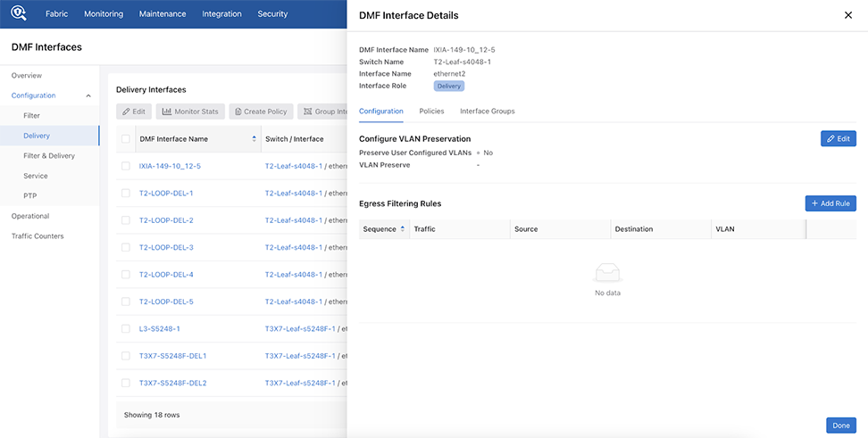Select the T2-LOOP-DEL-3 row checkbox
This screenshot has width=868, height=438.
pyautogui.click(x=126, y=247)
